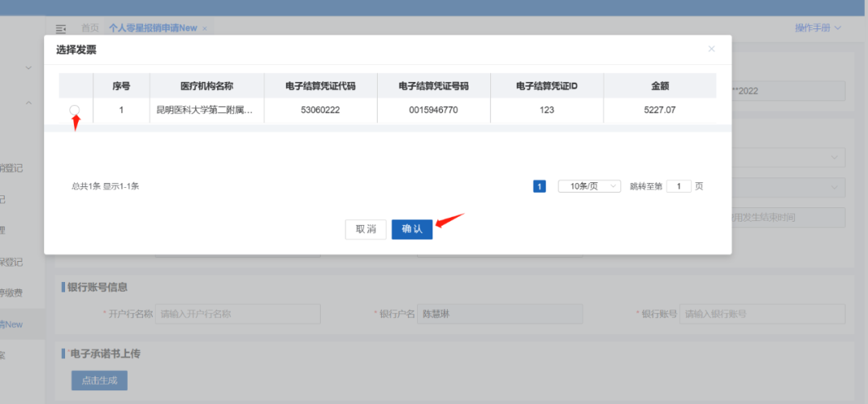Switch to the 首页 tab
This screenshot has height=404, width=868.
(x=90, y=28)
